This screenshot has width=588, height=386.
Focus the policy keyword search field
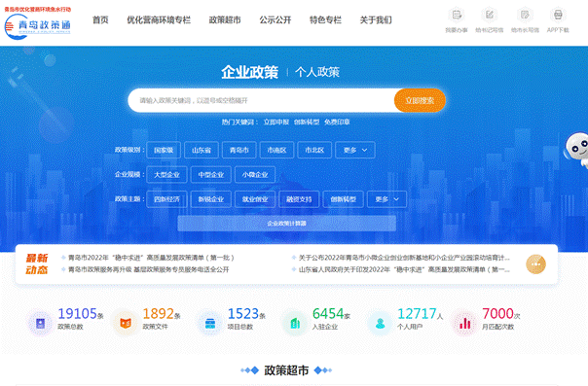[x=261, y=100]
